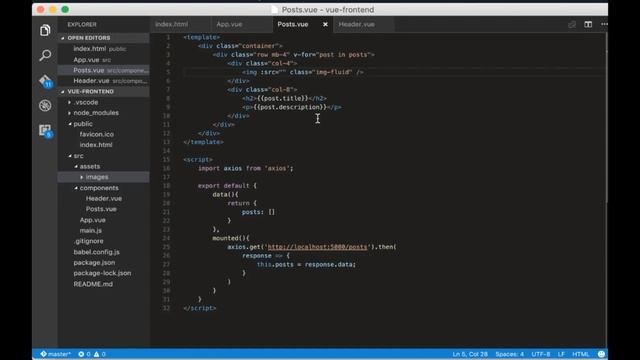Click the Ln 5, Col 28 cursor position
This screenshot has width=640, height=360.
point(470,354)
